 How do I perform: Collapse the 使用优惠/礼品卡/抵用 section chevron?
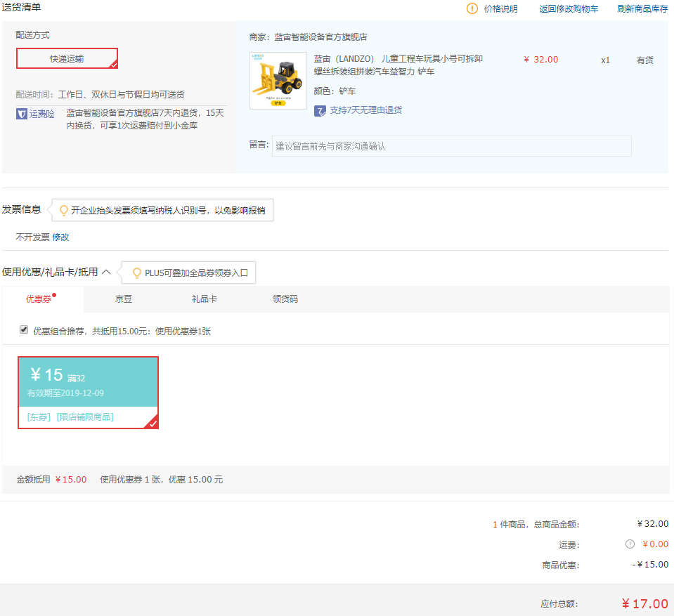106,272
